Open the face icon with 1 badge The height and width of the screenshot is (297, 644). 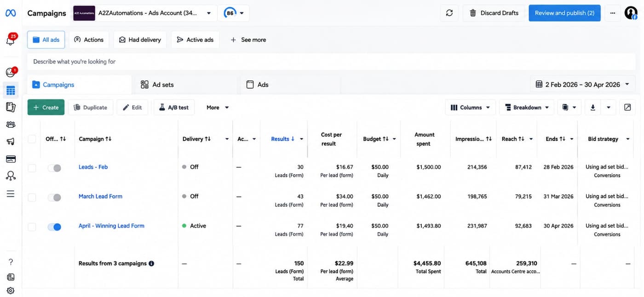(x=11, y=72)
